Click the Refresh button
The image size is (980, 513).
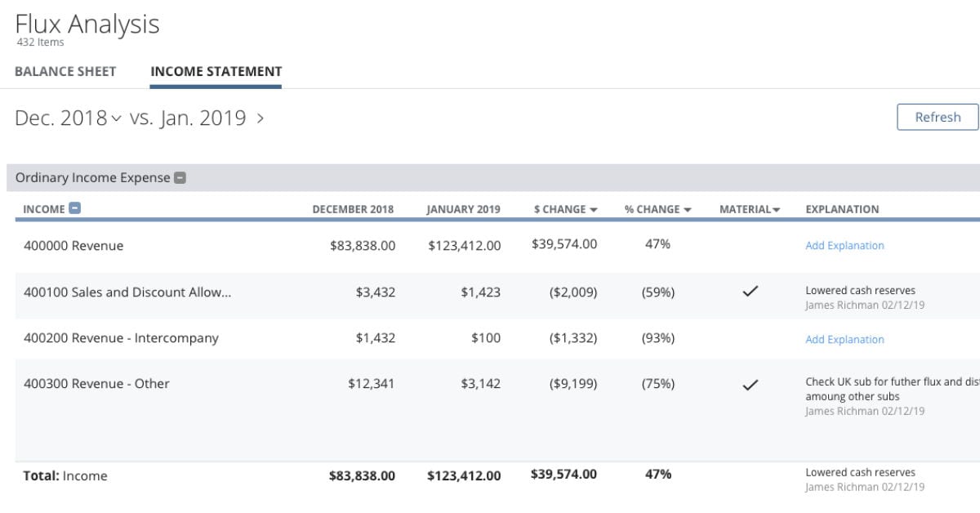[937, 117]
